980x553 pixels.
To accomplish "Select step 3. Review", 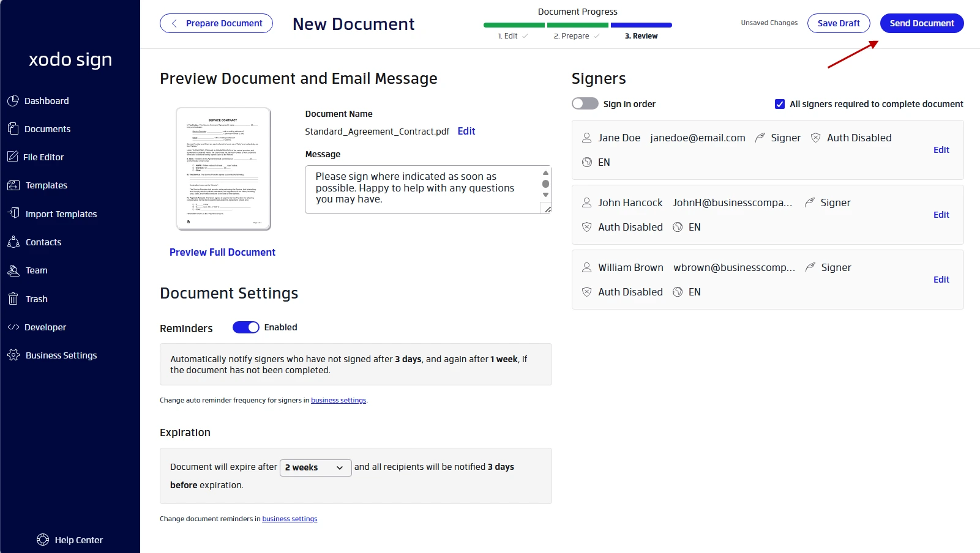I will (x=641, y=36).
